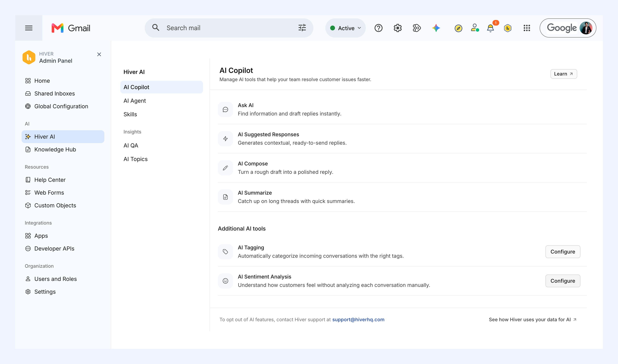Screen dimensions: 618x364
Task: Open the notifications bell icon
Action: [490, 28]
